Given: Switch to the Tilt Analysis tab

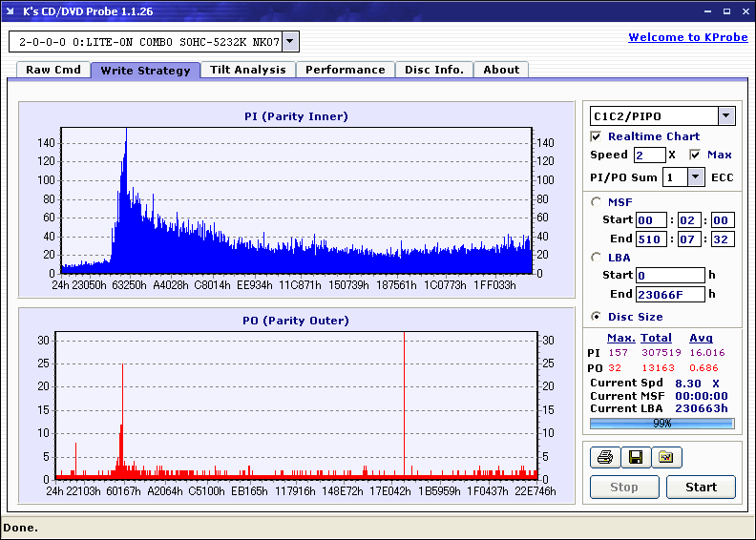Looking at the screenshot, I should click(247, 70).
